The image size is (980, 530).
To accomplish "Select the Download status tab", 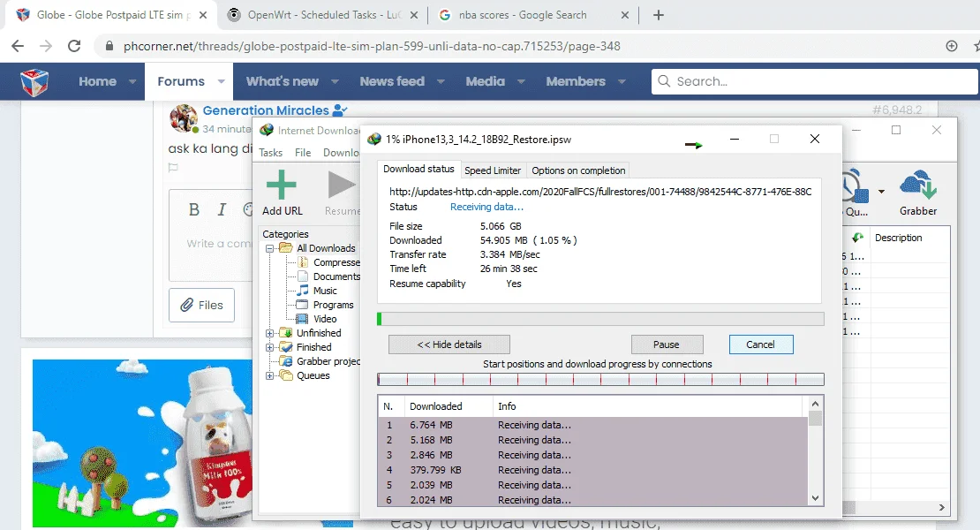I will click(418, 169).
